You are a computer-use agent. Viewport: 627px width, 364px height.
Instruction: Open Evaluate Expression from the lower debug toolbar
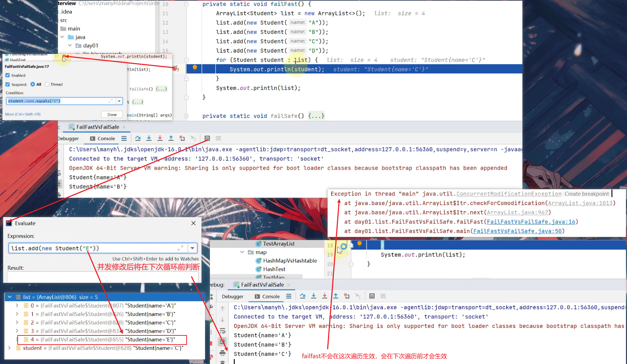click(372, 296)
